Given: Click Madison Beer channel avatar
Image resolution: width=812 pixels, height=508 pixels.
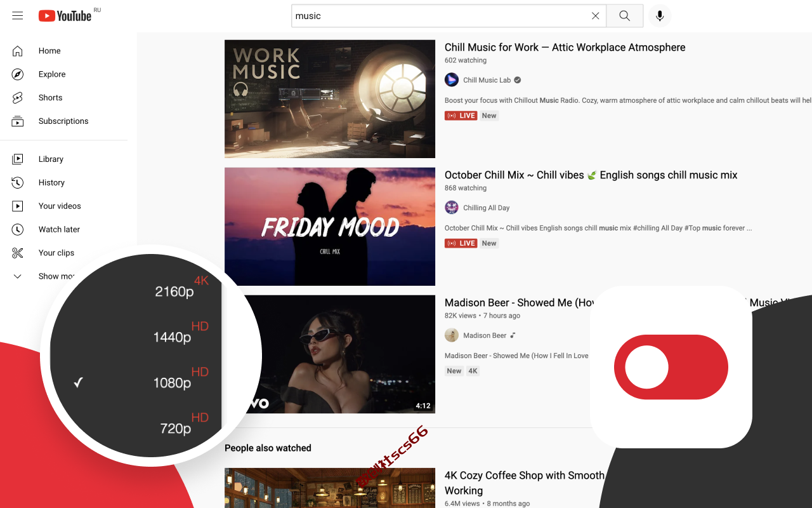Looking at the screenshot, I should pyautogui.click(x=452, y=335).
